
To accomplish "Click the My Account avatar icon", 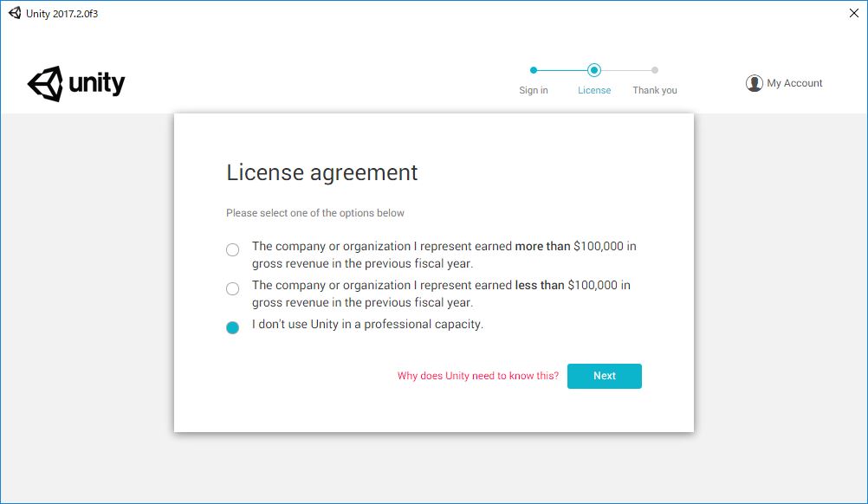I will click(754, 83).
